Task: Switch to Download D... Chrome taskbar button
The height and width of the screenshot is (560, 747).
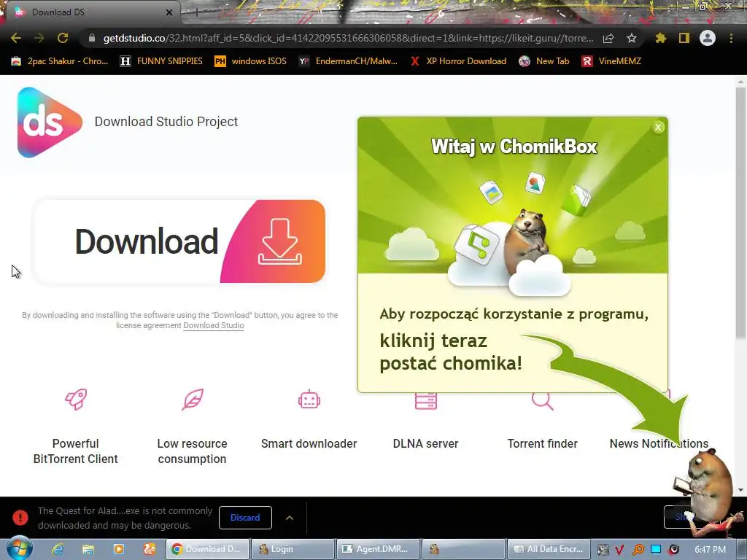Action: (x=208, y=549)
